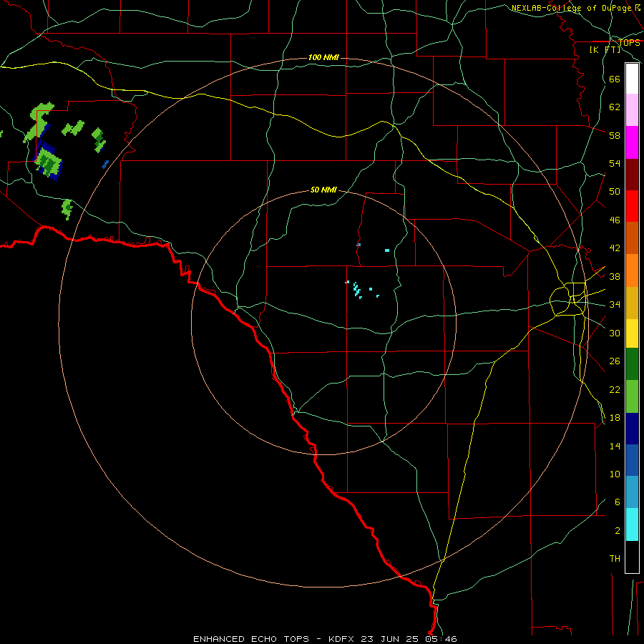644x644 pixels.
Task: Click the '62' legend value
Action: 615,107
